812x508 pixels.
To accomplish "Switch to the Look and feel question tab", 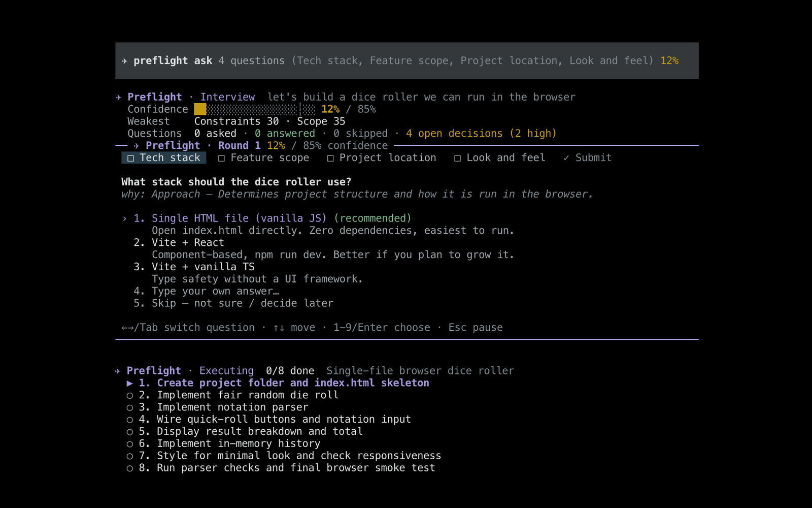I will click(499, 158).
